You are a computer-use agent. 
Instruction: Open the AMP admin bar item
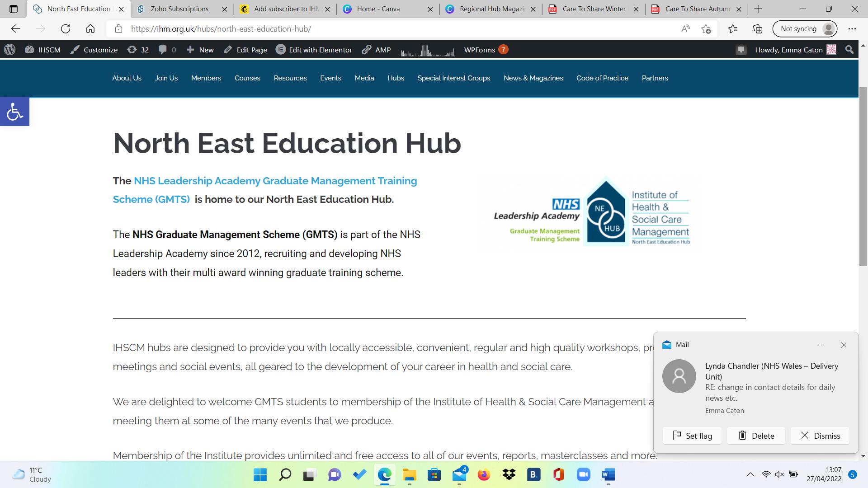click(377, 50)
